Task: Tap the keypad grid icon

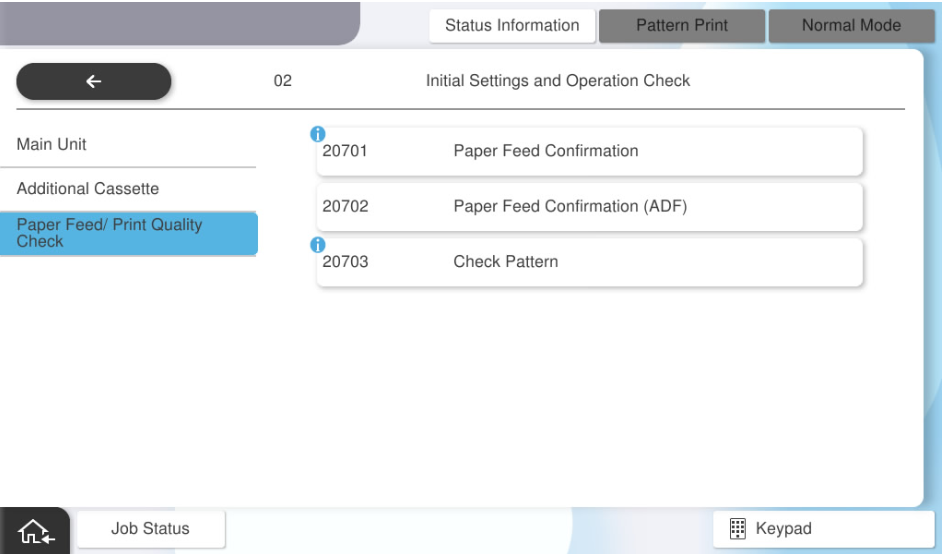Action: point(739,528)
